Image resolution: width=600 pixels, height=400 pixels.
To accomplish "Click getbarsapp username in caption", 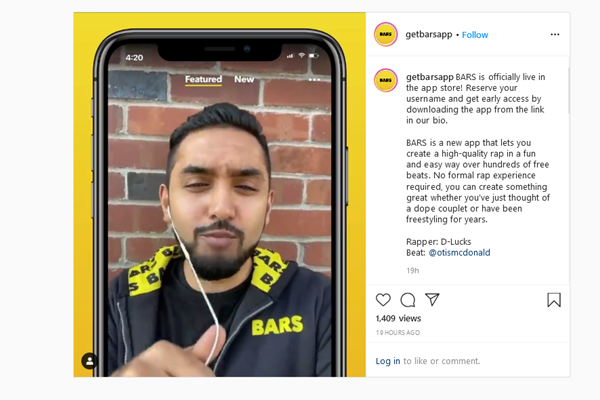I will pos(430,77).
